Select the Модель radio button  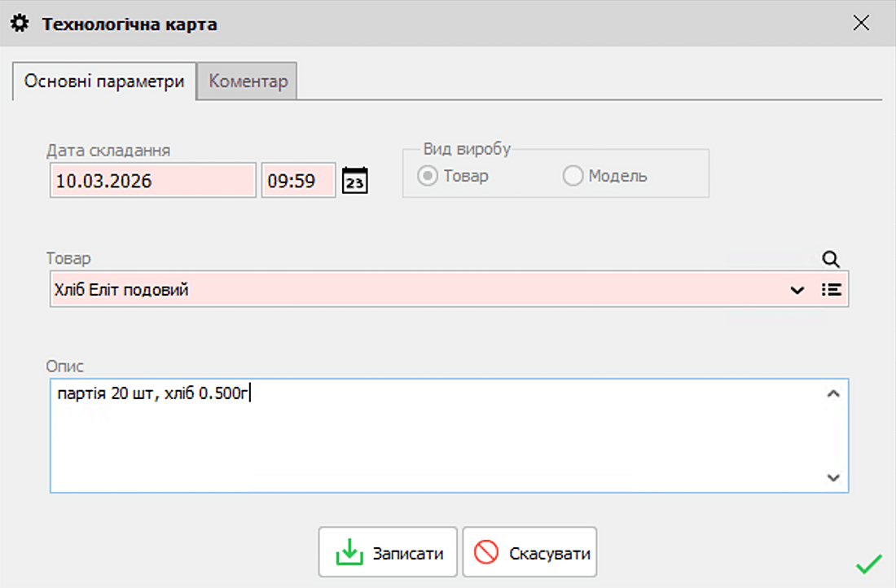coord(573,176)
